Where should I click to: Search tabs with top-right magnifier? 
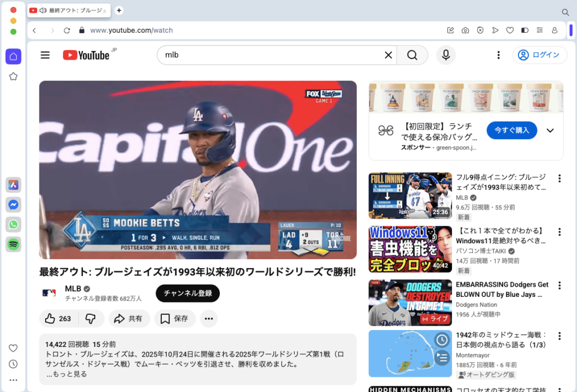point(565,12)
